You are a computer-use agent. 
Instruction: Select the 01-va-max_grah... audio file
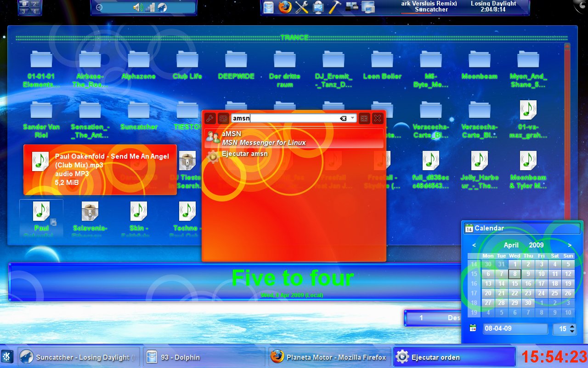point(528,120)
